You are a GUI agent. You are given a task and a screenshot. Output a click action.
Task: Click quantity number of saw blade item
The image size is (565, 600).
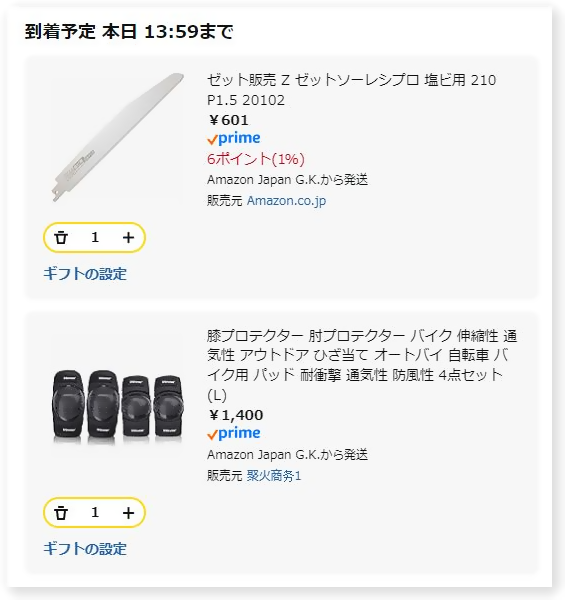coord(95,238)
